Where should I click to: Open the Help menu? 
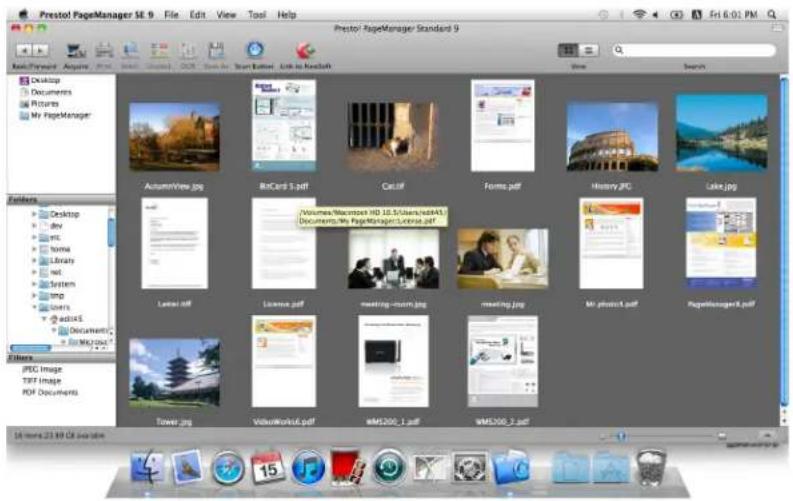(286, 15)
